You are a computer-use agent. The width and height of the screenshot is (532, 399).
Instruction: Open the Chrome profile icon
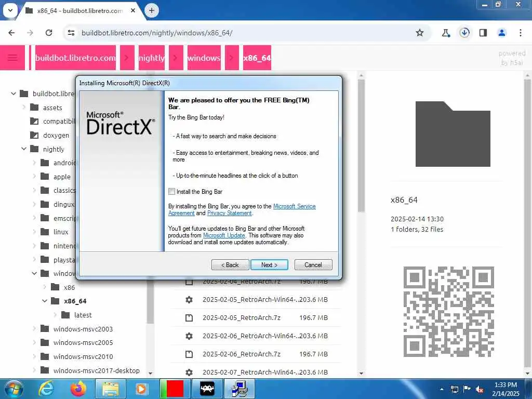[502, 33]
